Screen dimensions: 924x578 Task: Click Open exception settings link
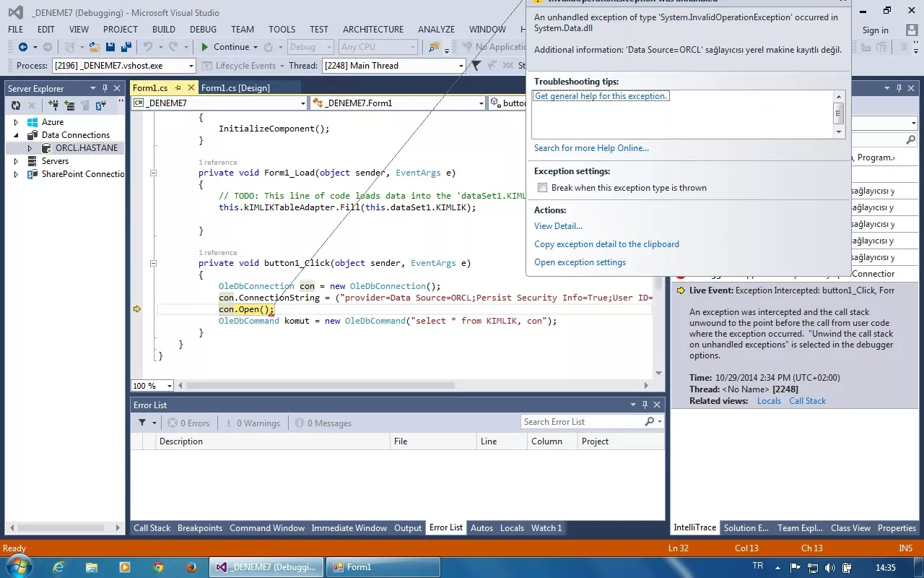[x=580, y=262]
